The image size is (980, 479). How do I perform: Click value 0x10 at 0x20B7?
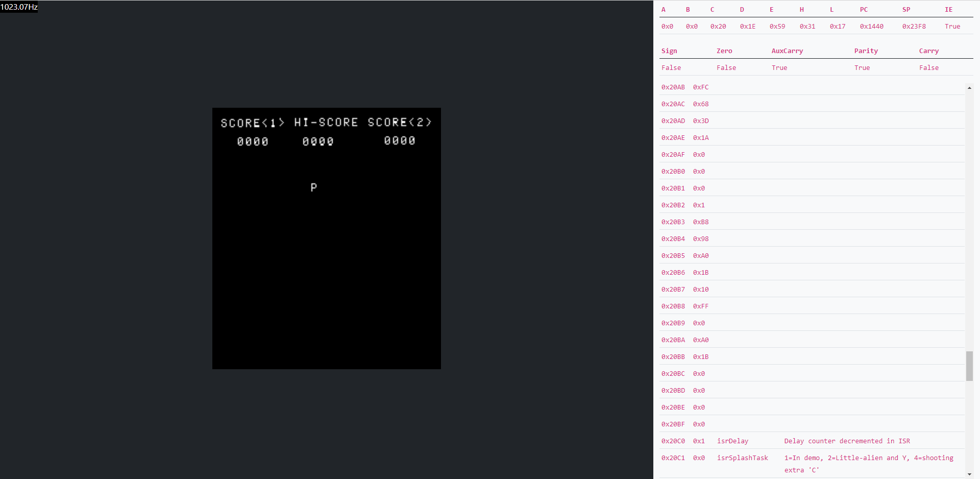pyautogui.click(x=701, y=290)
